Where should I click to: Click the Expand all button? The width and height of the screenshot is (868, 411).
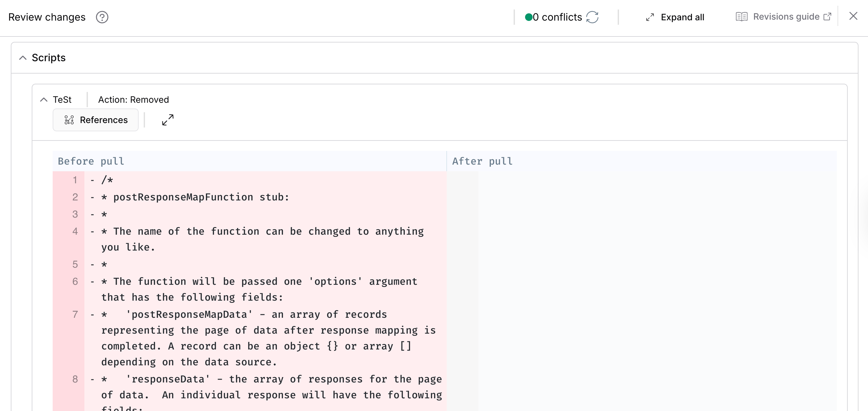click(x=675, y=17)
